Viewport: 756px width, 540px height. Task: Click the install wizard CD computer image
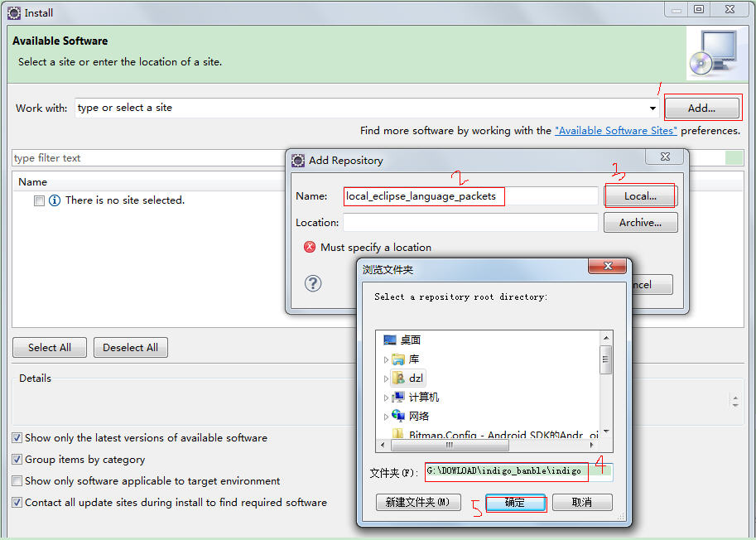[x=715, y=54]
